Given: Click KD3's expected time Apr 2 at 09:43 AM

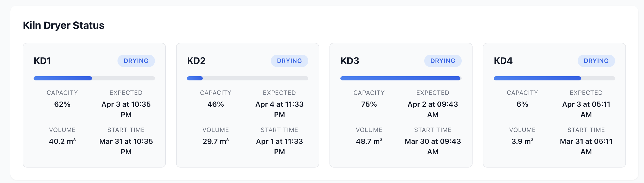Looking at the screenshot, I should 433,109.
